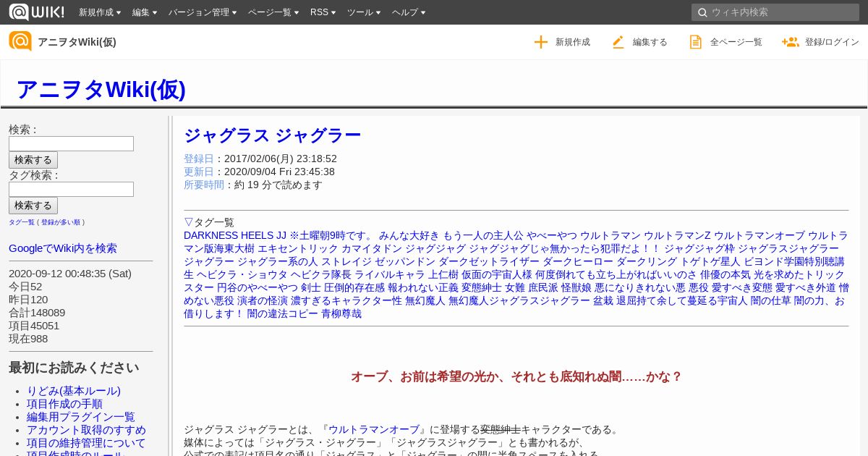Click 全ページ一覧 text in site header
The width and height of the screenshot is (868, 456).
click(736, 42)
